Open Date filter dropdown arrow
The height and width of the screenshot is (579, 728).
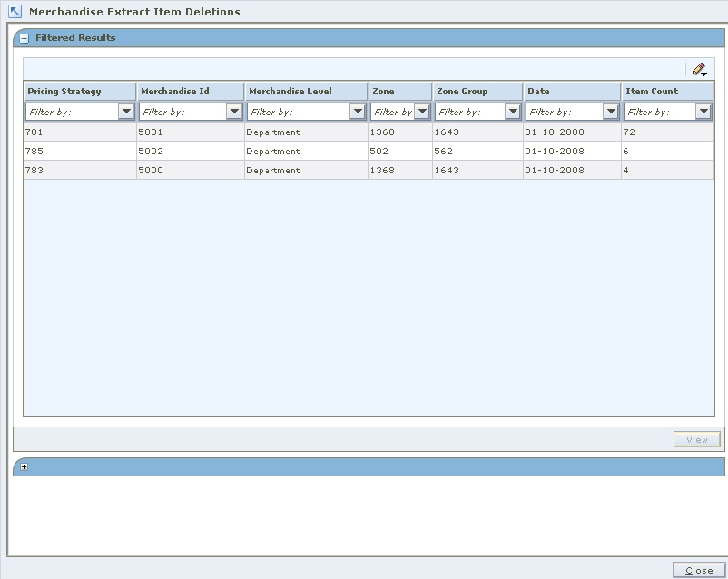pyautogui.click(x=611, y=112)
